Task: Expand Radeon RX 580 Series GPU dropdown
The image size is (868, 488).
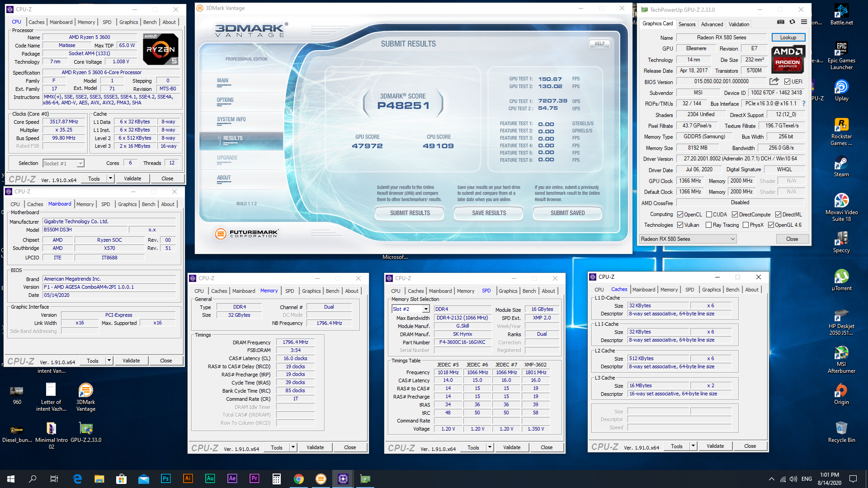Action: click(688, 239)
